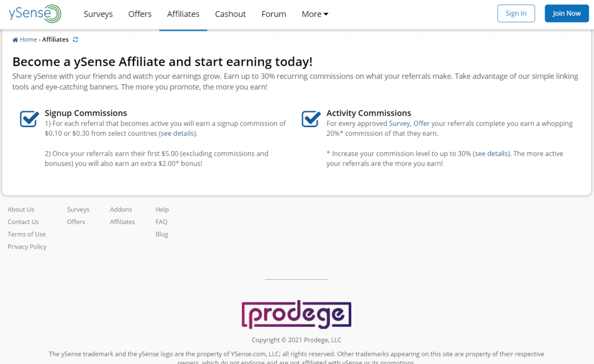Click the Signup Commissions checkmark icon

tap(29, 118)
